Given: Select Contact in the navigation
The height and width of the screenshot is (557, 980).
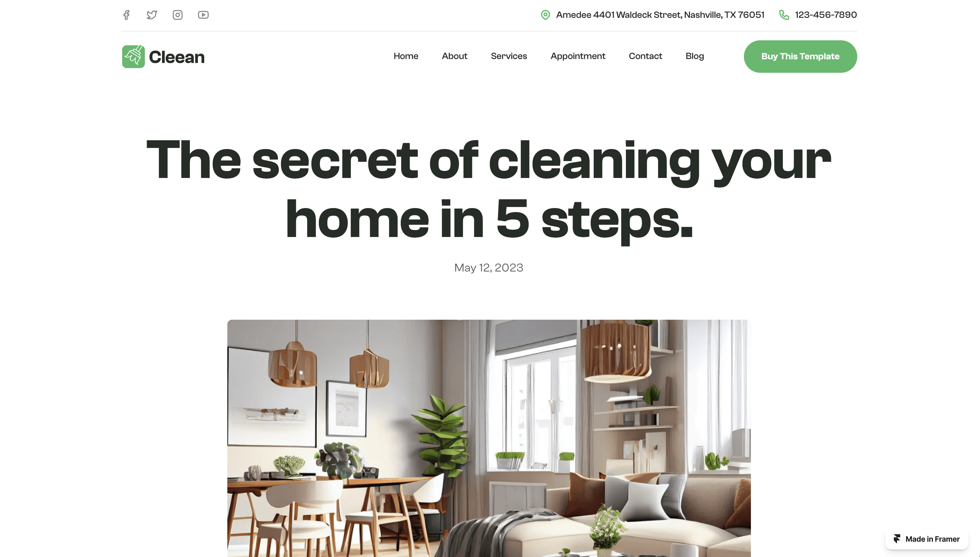Looking at the screenshot, I should (645, 56).
